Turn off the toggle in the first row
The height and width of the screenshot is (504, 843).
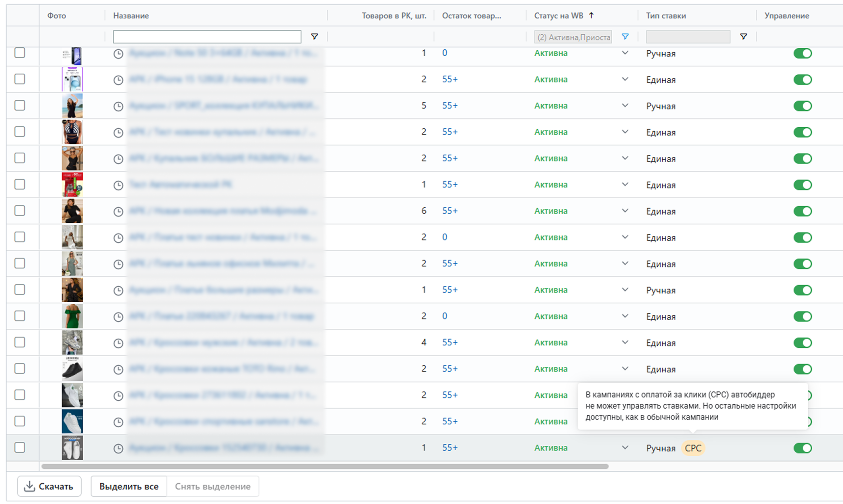[802, 53]
